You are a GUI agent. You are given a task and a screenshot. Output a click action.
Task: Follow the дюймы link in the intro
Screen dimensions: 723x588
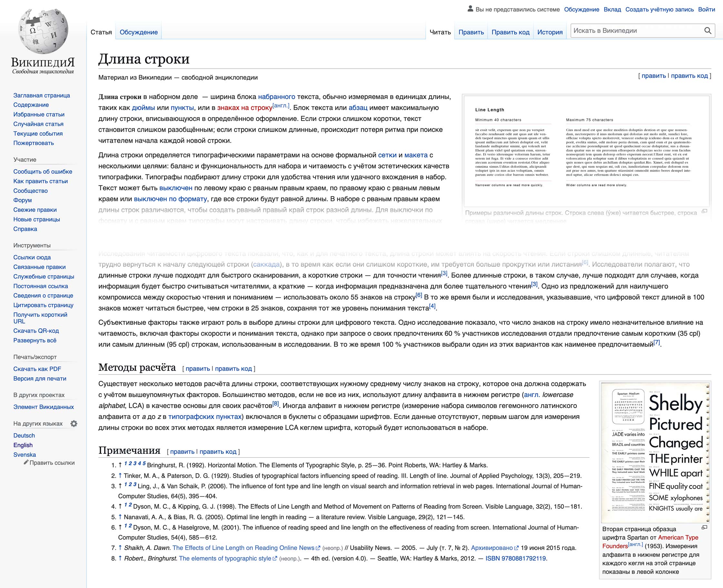[x=143, y=108]
